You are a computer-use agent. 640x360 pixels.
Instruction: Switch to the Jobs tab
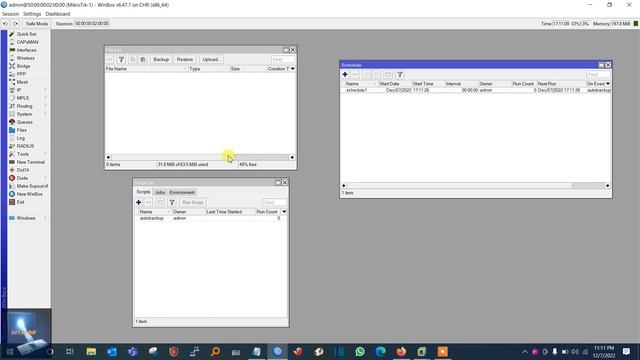coord(160,192)
